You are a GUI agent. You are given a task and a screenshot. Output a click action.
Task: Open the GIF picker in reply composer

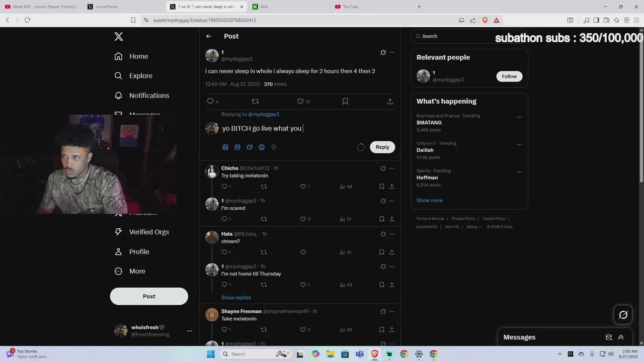point(237,147)
